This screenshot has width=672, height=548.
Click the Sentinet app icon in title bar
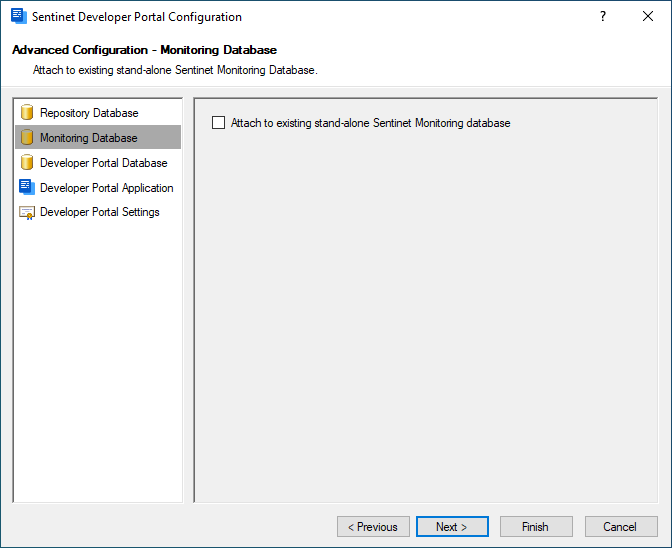(x=19, y=16)
